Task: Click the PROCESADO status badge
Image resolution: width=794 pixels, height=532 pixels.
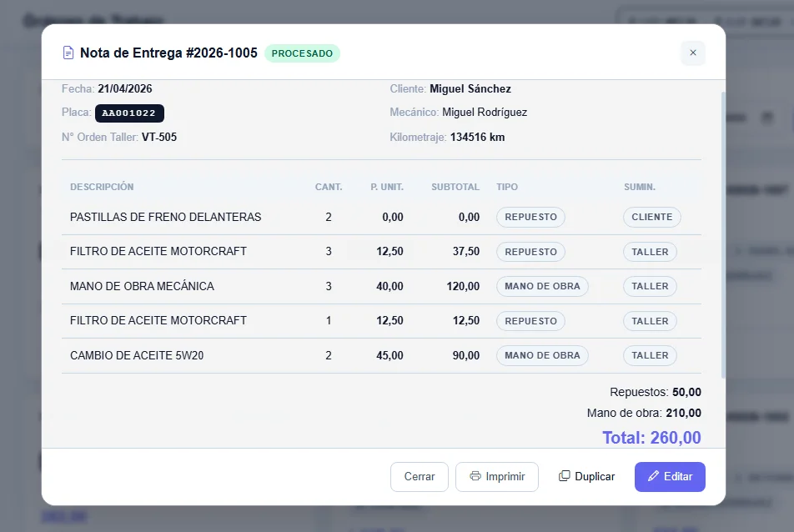Action: tap(302, 53)
